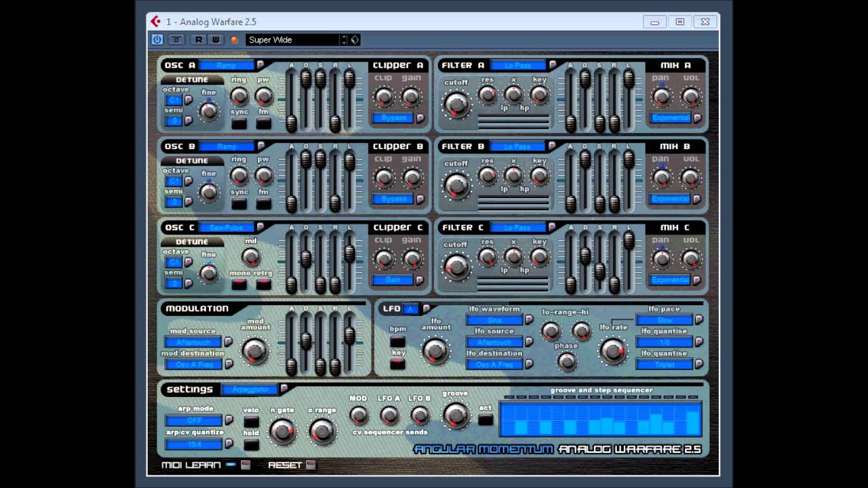Screen dimensions: 868x488
Task: Click the Modulation envelope decay fader handle
Action: click(306, 341)
